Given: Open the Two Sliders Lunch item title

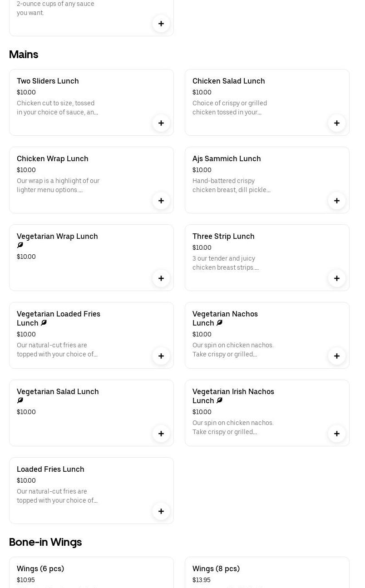Looking at the screenshot, I should tap(48, 81).
